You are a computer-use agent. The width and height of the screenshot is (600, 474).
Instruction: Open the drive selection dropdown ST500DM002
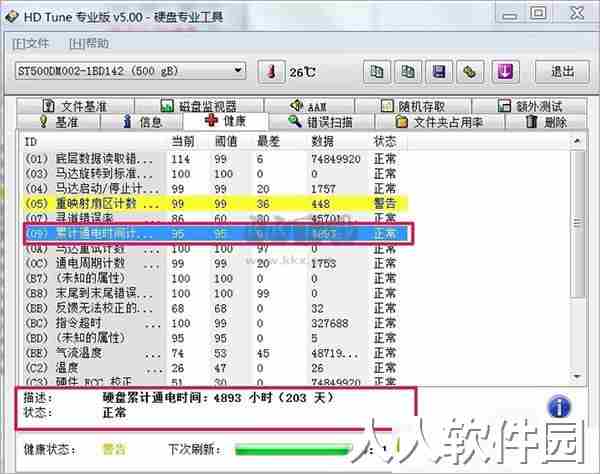[130, 71]
